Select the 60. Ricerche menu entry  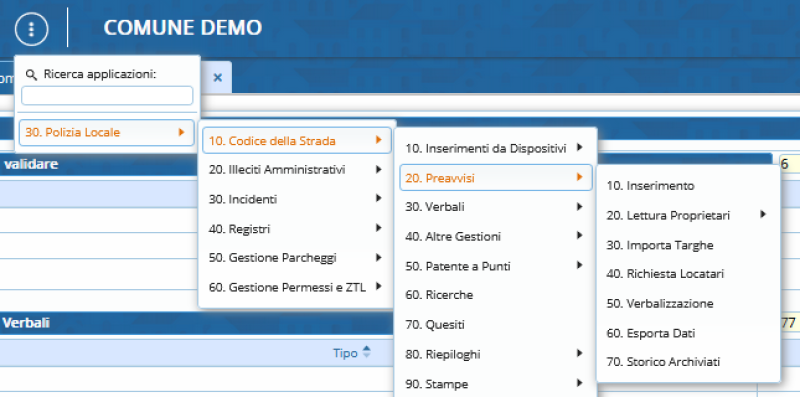coord(495,295)
